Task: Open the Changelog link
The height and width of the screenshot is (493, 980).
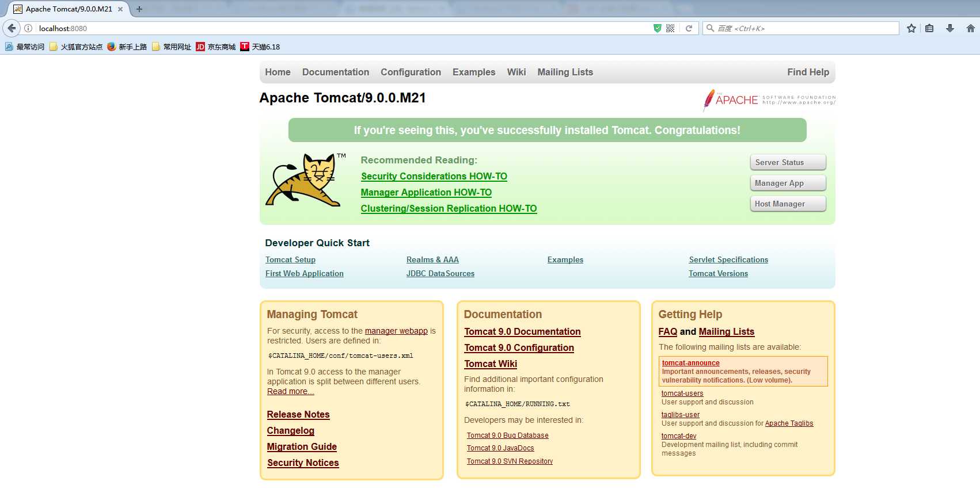Action: tap(291, 430)
